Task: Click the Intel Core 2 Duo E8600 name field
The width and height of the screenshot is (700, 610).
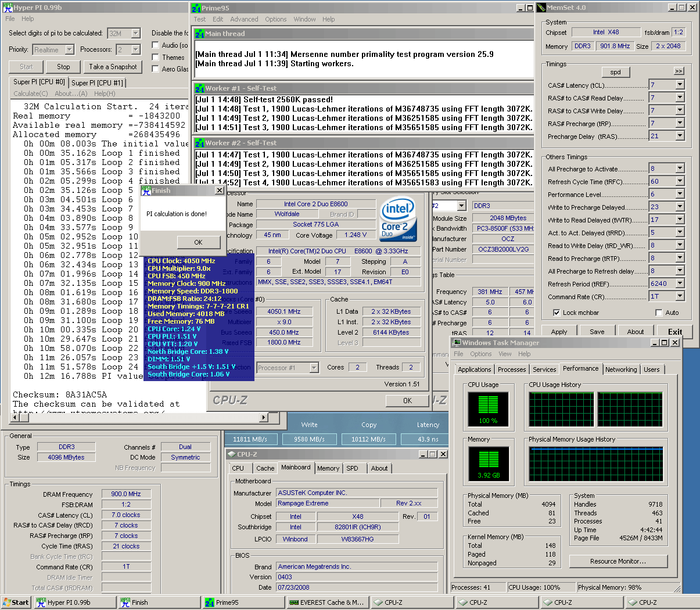Action: tap(315, 204)
